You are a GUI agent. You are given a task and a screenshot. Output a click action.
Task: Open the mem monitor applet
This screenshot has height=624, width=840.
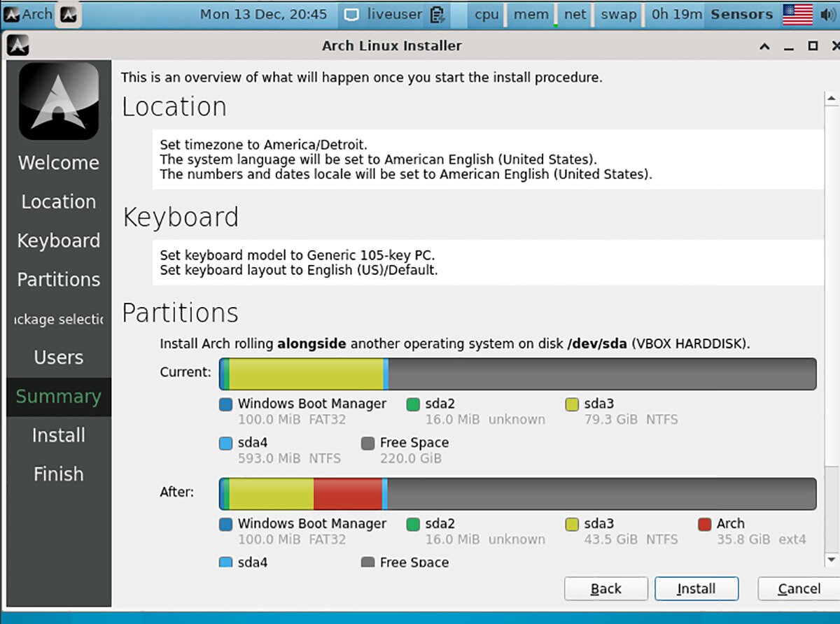531,14
